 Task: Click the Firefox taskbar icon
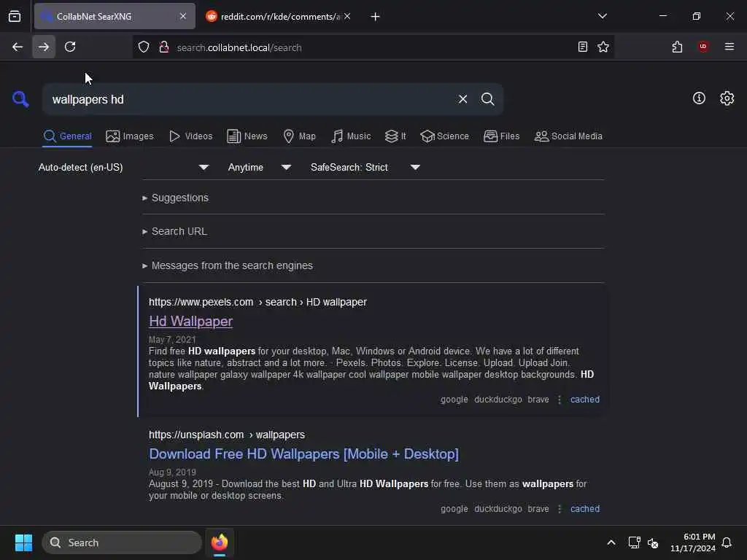pos(220,542)
